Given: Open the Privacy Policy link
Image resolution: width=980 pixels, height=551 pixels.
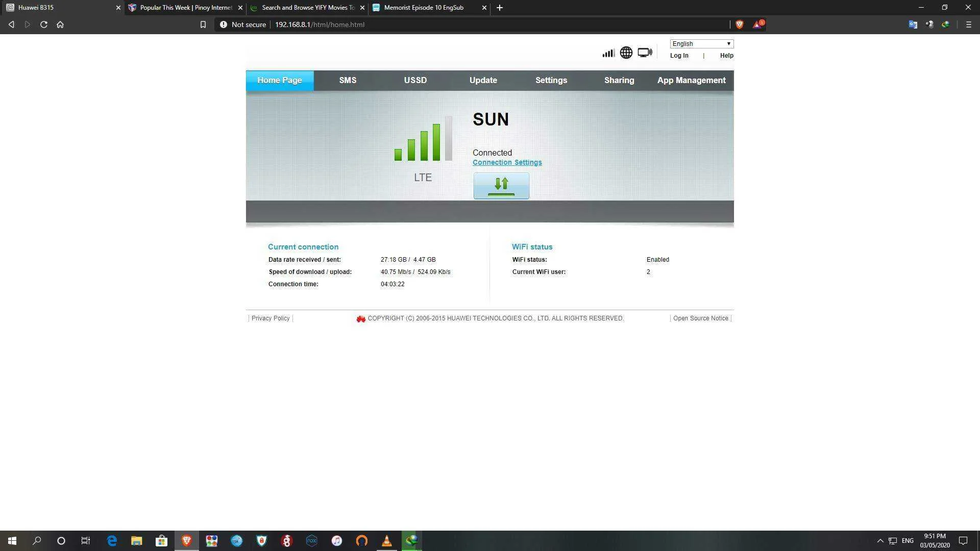Looking at the screenshot, I should pos(271,318).
